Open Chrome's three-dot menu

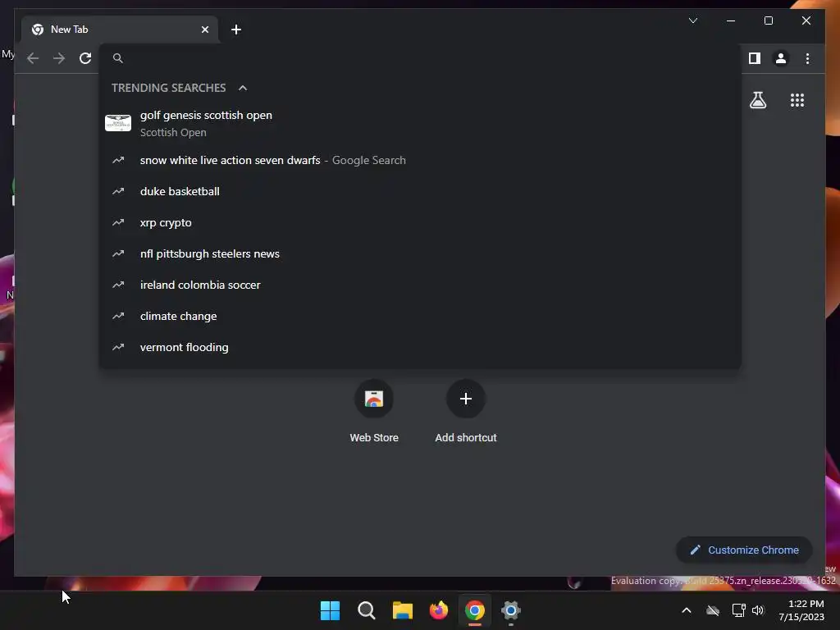[x=807, y=58]
